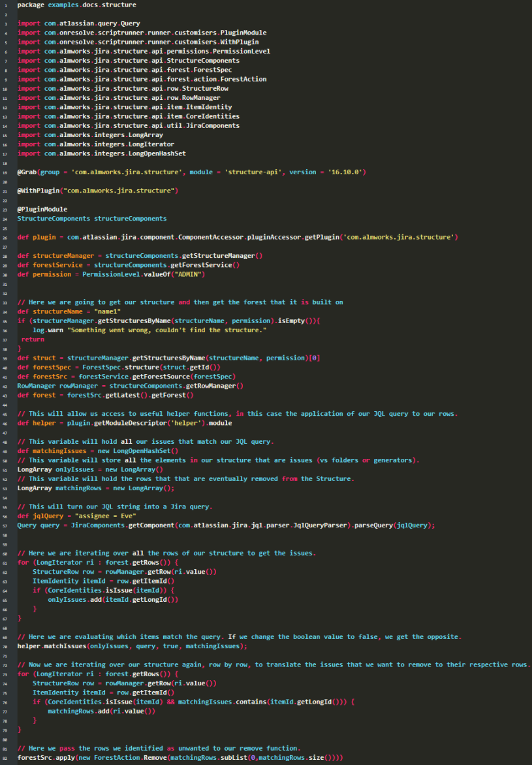Select the onlyIssues.add(itemId.getLongId()) line
This screenshot has width=532, height=765.
(113, 600)
